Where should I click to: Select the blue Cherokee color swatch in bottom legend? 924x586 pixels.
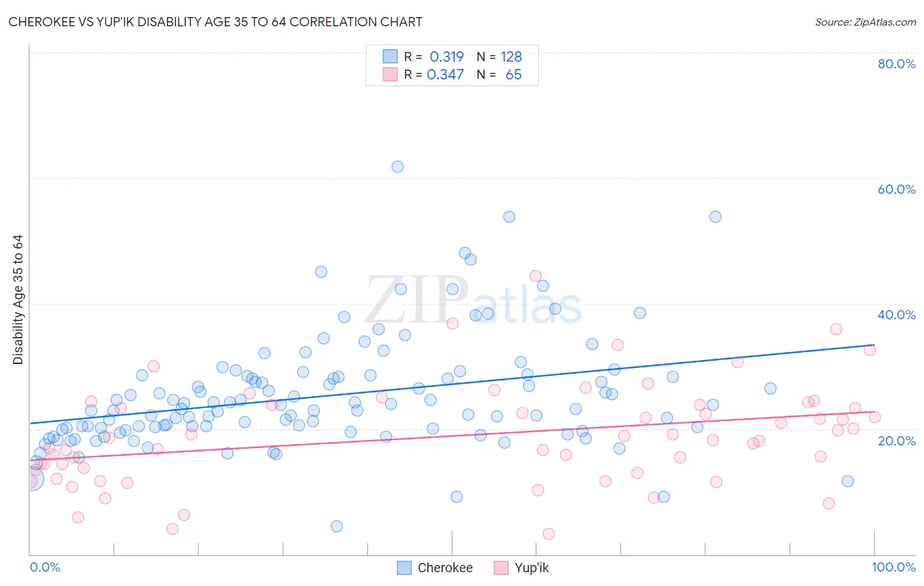coord(404,568)
